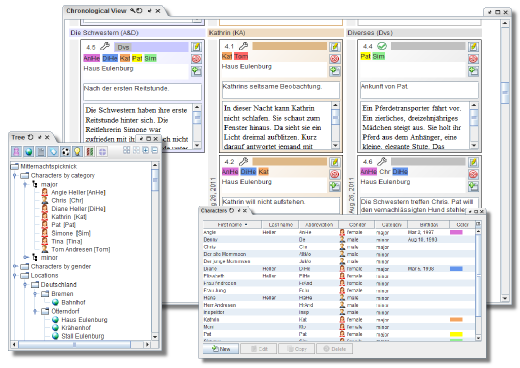The width and height of the screenshot is (520, 368).
Task: Open the pencil edit icon of scene 4.5
Action: 196,47
